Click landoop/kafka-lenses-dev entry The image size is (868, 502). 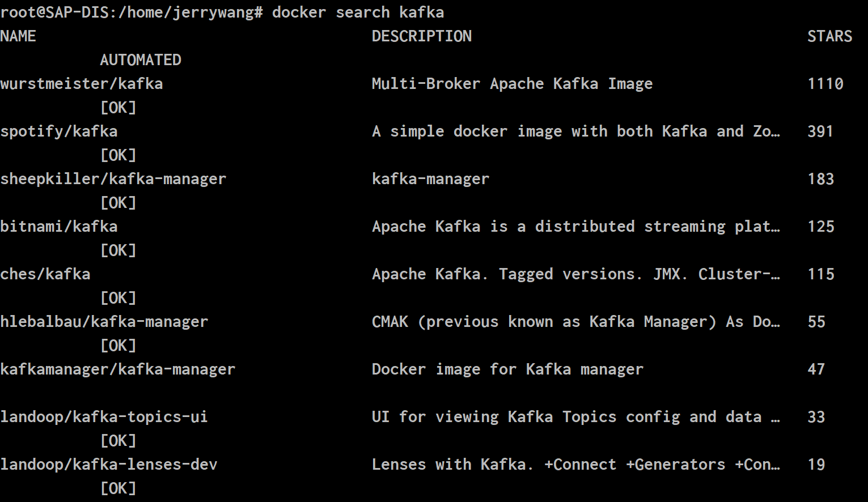click(109, 465)
